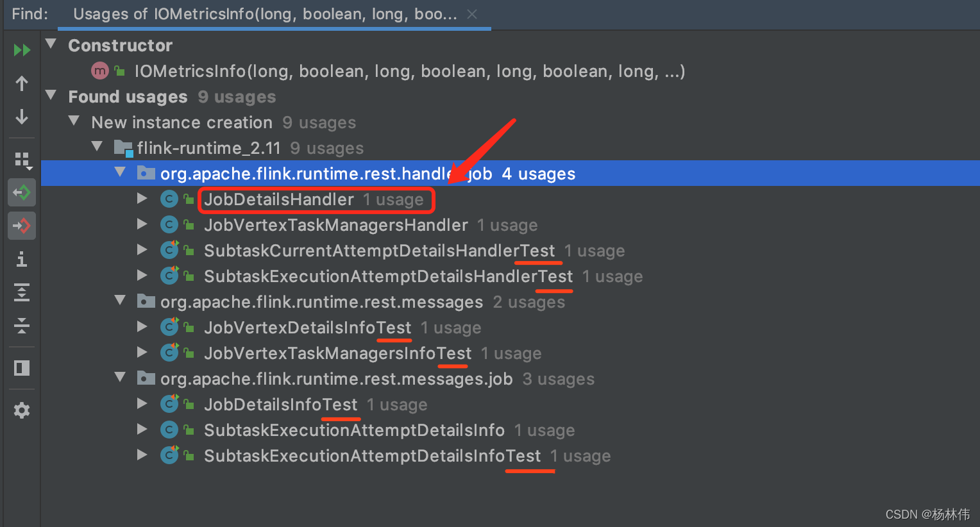Toggle the show write access filter

pos(22,226)
